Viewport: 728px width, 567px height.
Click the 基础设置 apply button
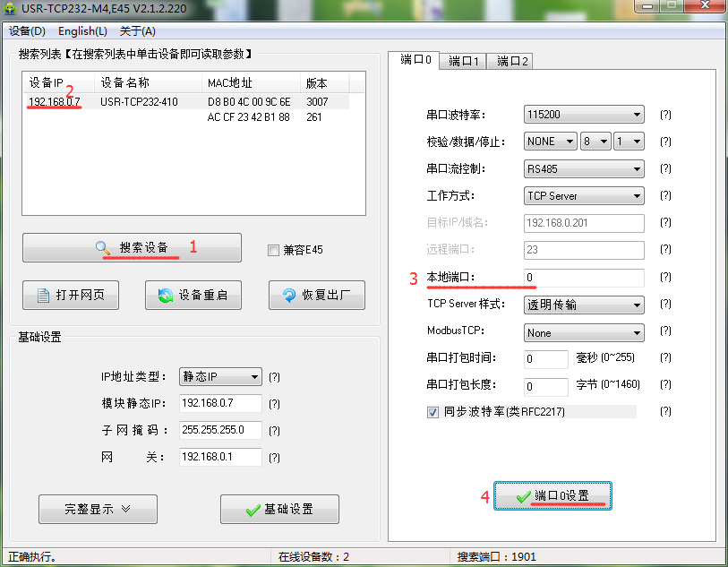click(x=279, y=510)
